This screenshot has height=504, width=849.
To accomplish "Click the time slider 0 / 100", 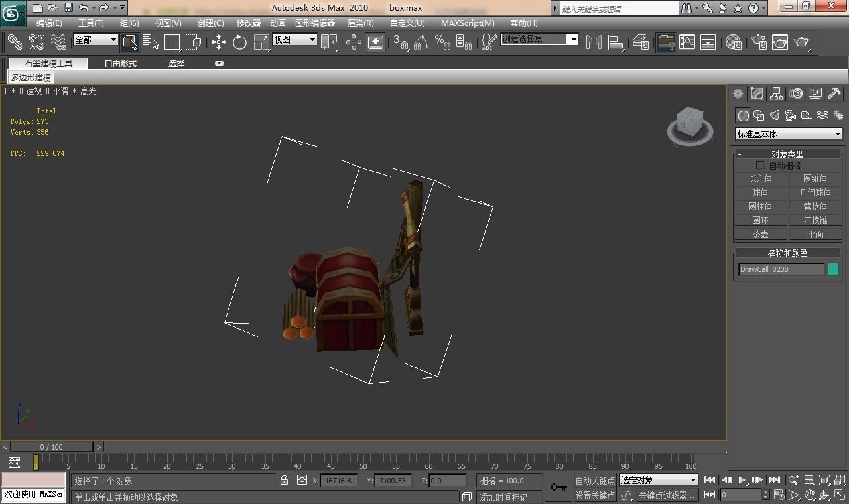I will [52, 447].
